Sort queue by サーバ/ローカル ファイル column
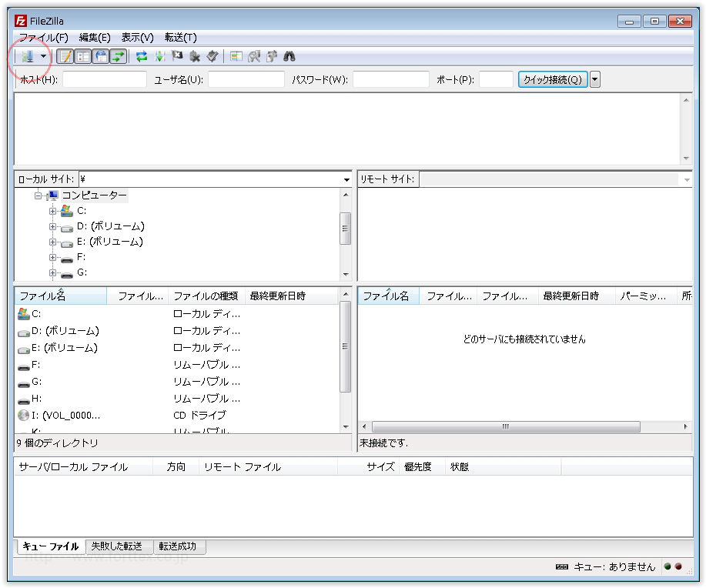The image size is (706, 588). tap(84, 467)
